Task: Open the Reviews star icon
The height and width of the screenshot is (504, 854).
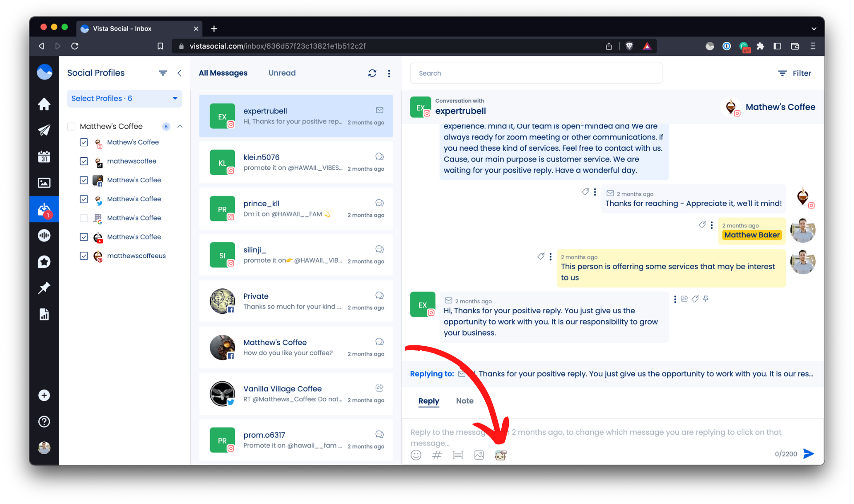Action: (44, 262)
